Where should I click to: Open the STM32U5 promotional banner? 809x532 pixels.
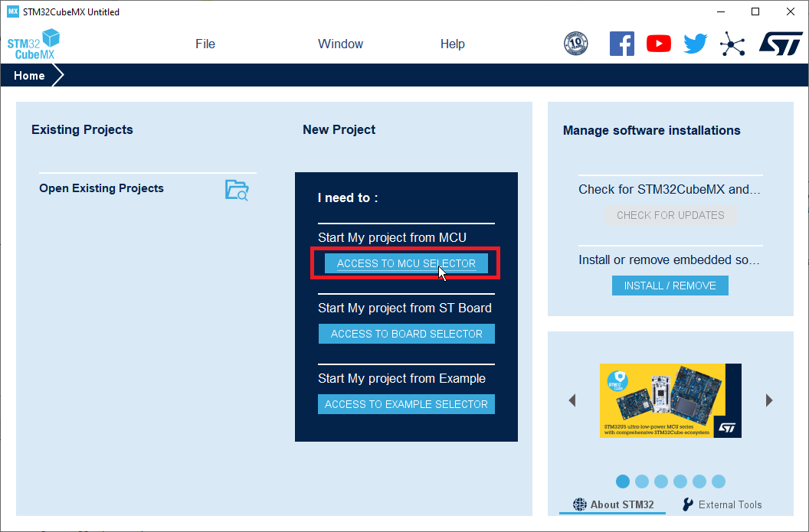tap(671, 400)
